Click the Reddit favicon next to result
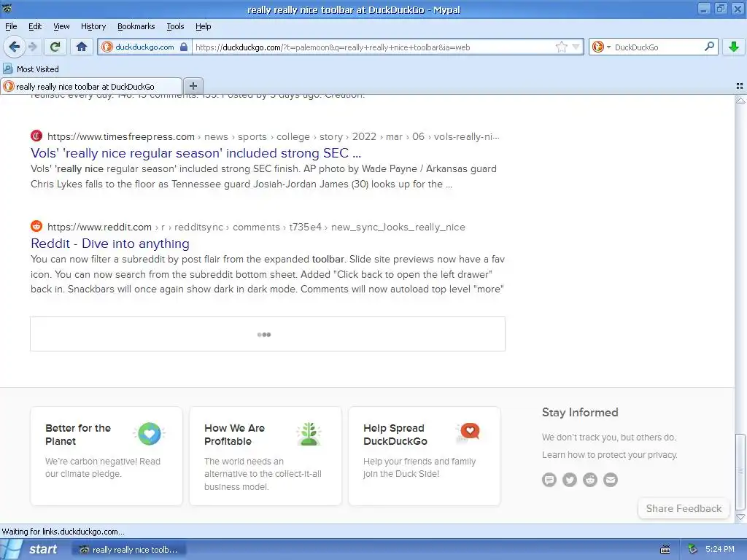 tap(36, 226)
